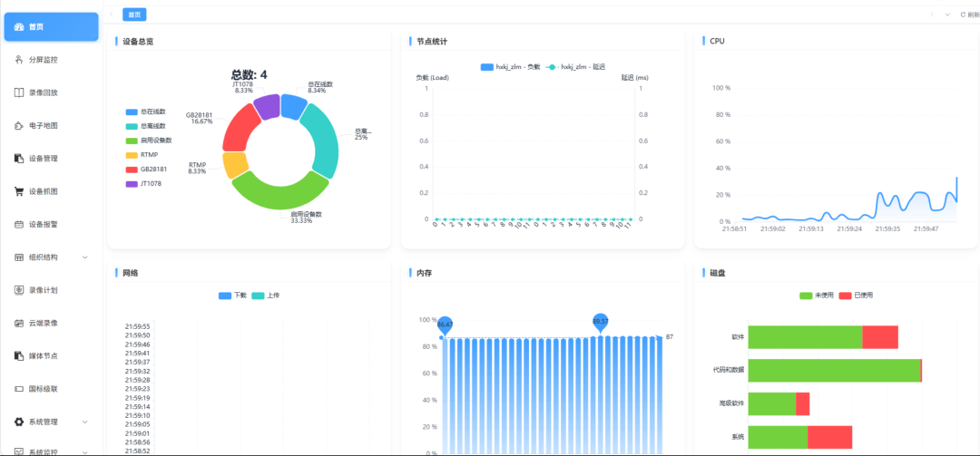Screen dimensions: 980x456
Task: Click the shopping cart icon for 设备抓图
Action: (x=19, y=191)
